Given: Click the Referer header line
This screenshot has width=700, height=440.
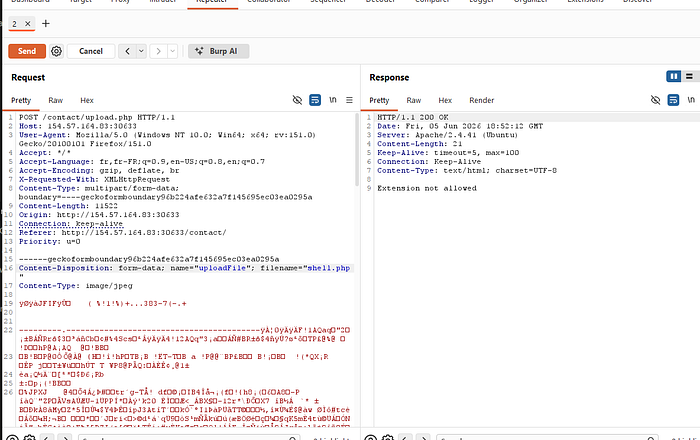Looking at the screenshot, I should point(122,232).
